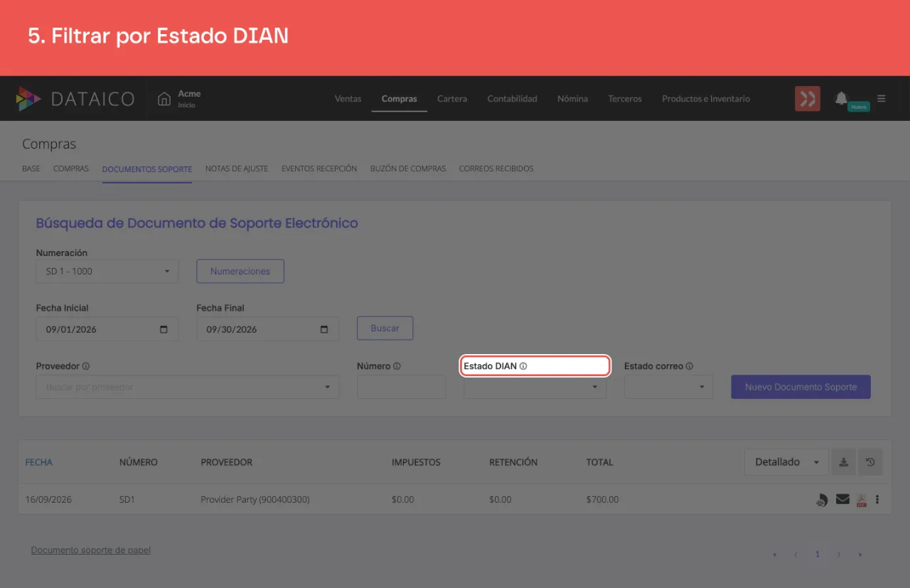Sort by the FECHA column header
The width and height of the screenshot is (910, 588).
click(x=39, y=462)
